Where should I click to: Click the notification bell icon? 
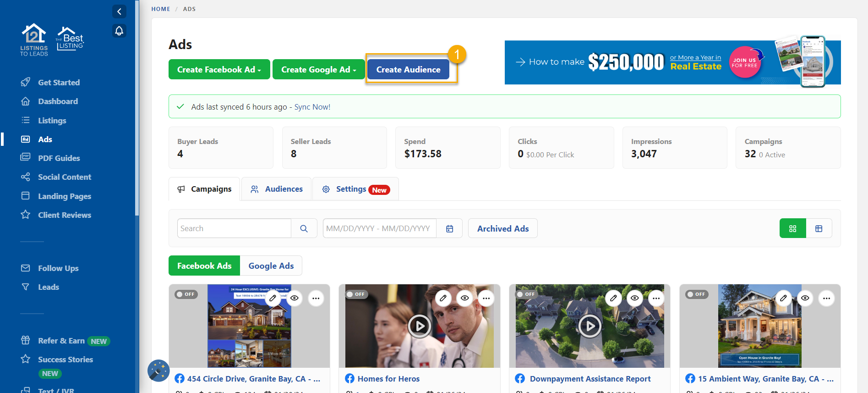click(119, 31)
